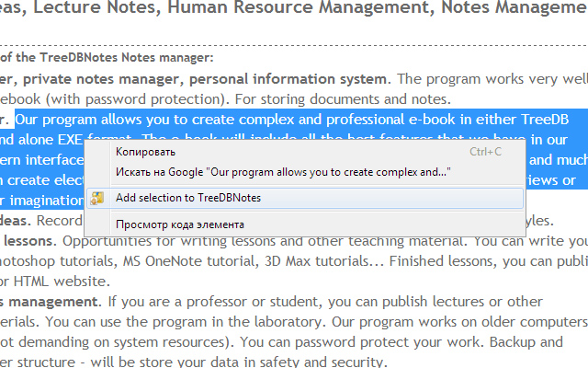Open "Просмотр кода элемента" from the context menu

pyautogui.click(x=179, y=224)
